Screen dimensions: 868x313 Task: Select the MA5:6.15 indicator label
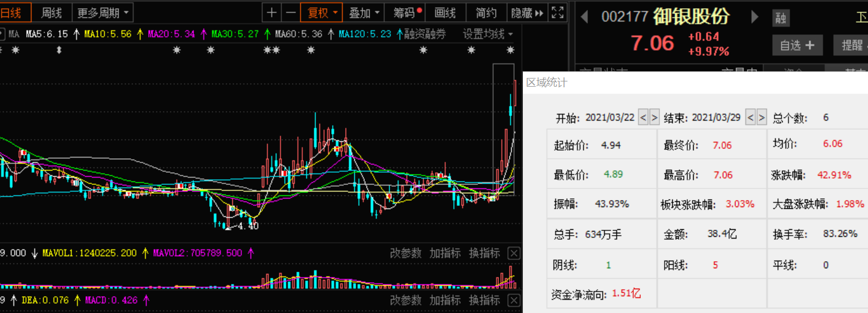(46, 34)
